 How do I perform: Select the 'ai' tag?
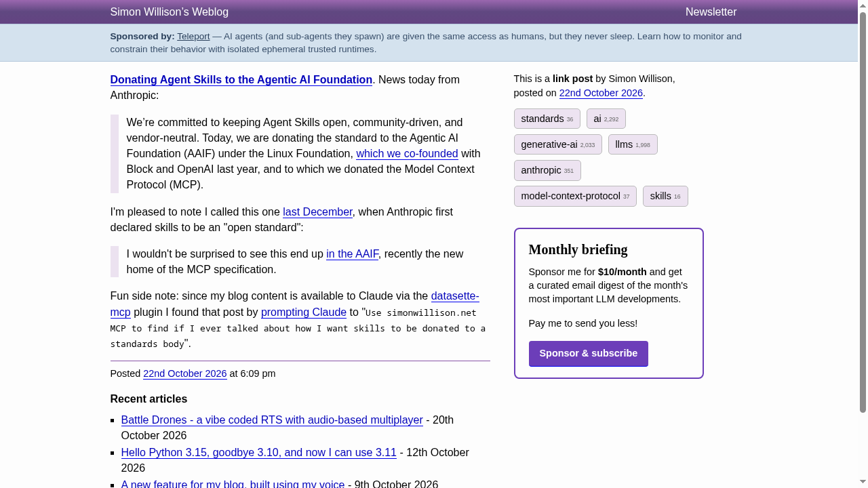[606, 119]
